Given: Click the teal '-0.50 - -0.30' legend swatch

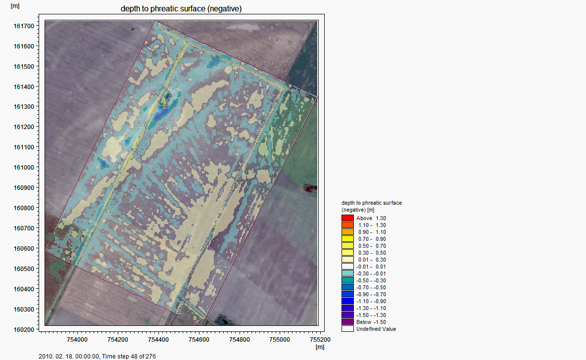Looking at the screenshot, I should pyautogui.click(x=347, y=280).
